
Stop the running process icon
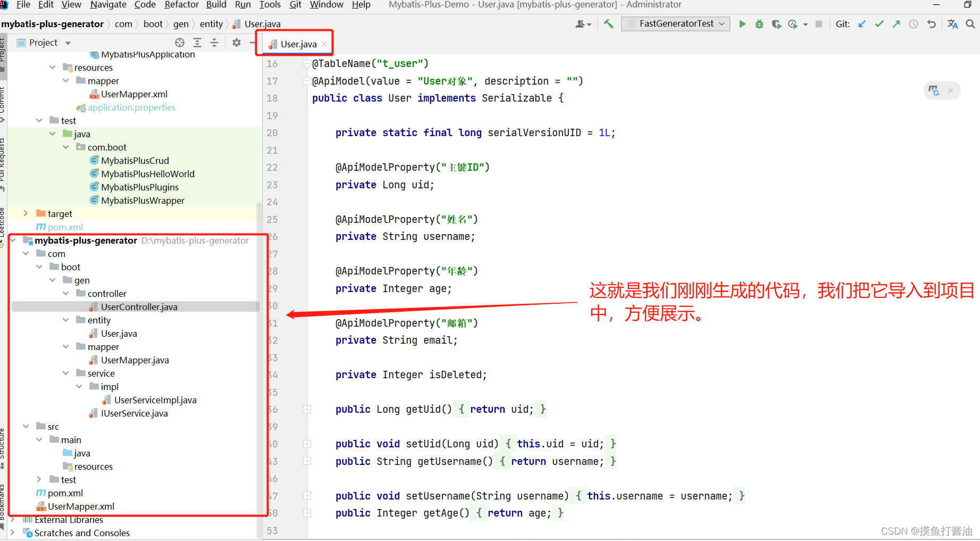[819, 24]
